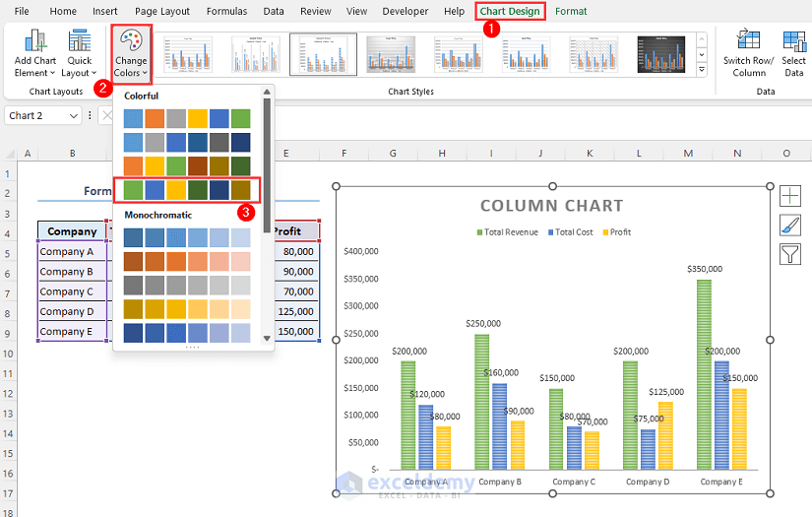Select column header K

590,154
